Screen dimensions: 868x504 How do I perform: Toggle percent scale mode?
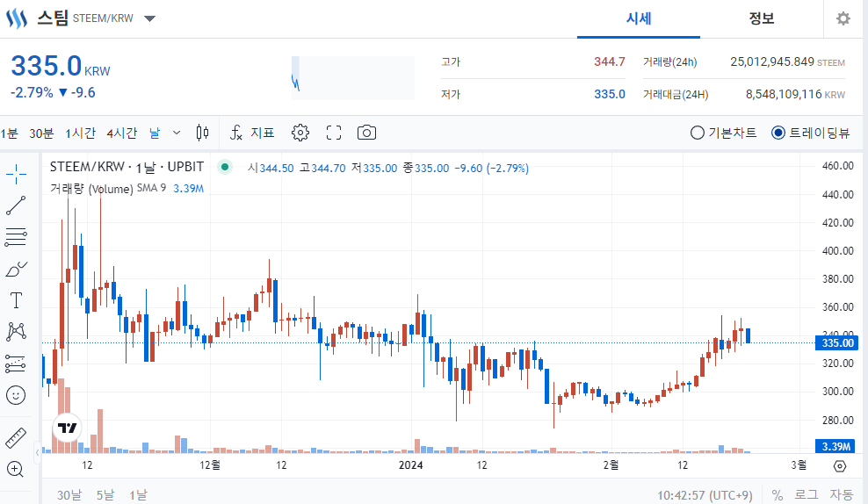[x=778, y=495]
